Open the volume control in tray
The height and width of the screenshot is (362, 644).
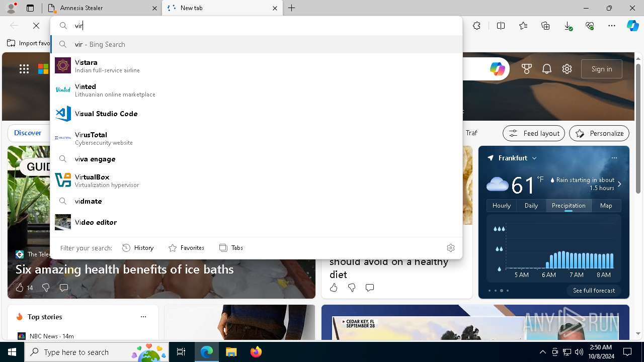(x=579, y=352)
